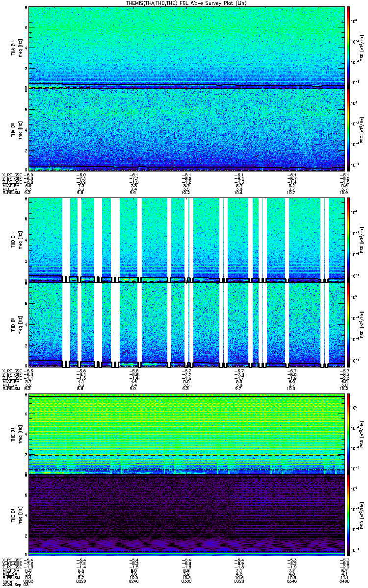Click the 'THA B⊥ freq [Hz]' axis label
This screenshot has height=588, width=368.
pos(16,48)
